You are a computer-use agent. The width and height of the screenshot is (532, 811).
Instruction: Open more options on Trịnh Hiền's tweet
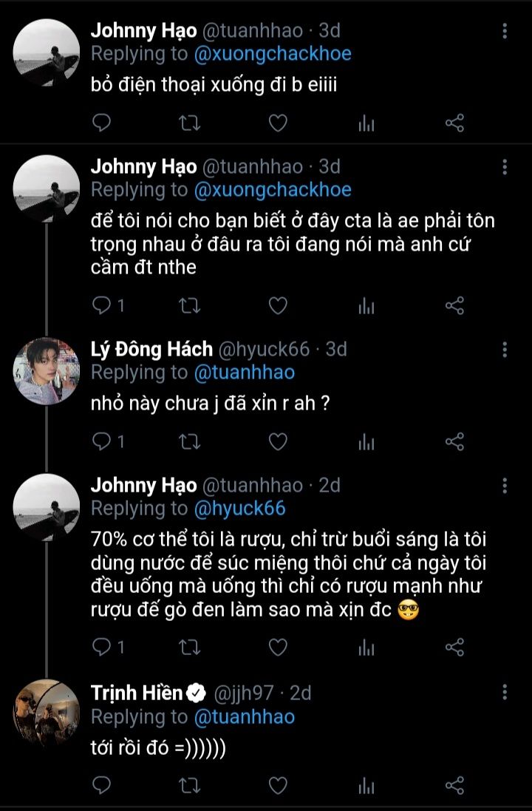505,693
